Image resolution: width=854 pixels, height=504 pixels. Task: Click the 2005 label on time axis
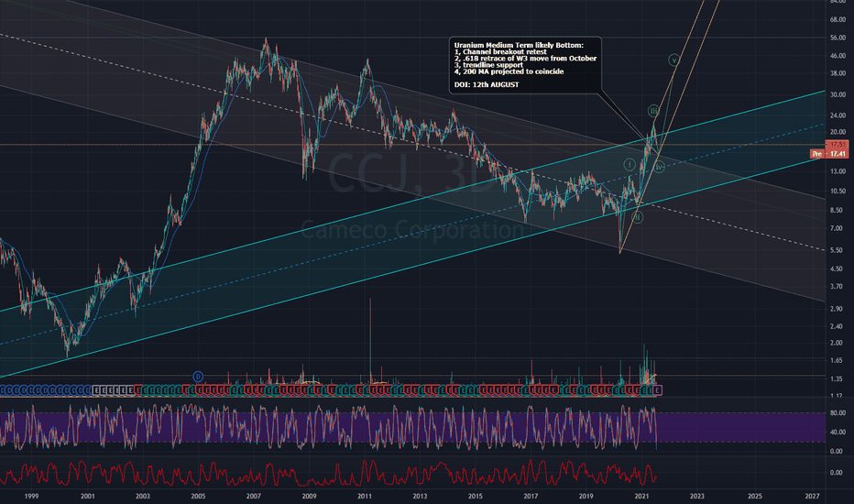point(198,497)
